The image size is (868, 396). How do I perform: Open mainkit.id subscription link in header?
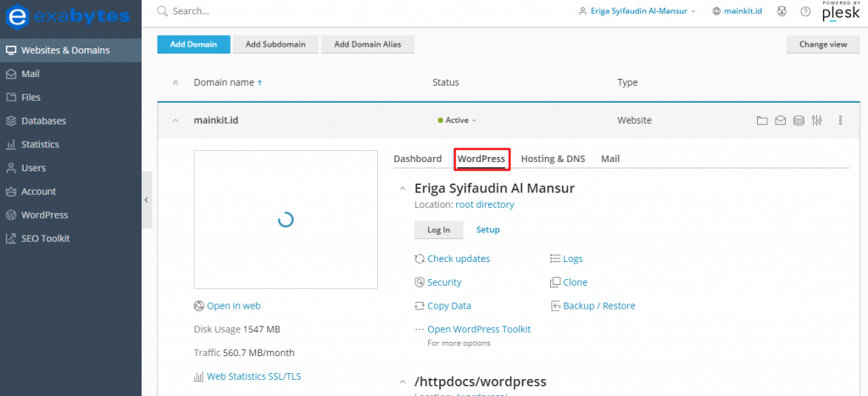click(737, 11)
